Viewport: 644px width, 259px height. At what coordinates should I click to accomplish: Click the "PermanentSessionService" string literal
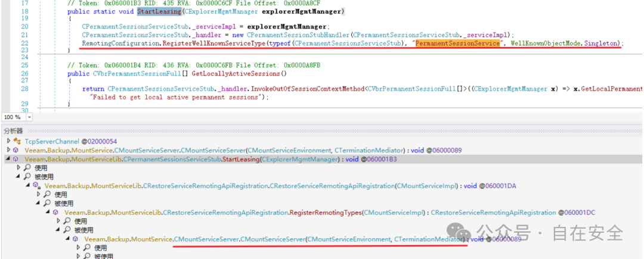(x=458, y=43)
